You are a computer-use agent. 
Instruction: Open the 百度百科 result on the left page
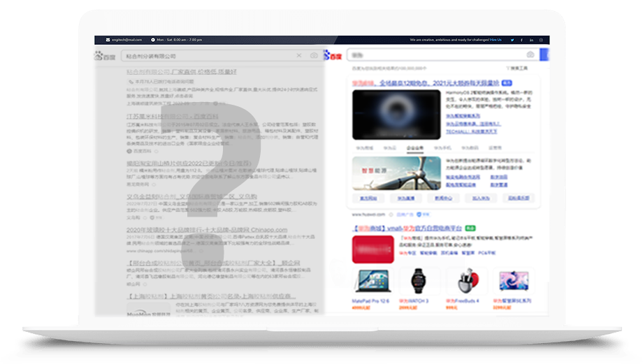click(x=172, y=117)
